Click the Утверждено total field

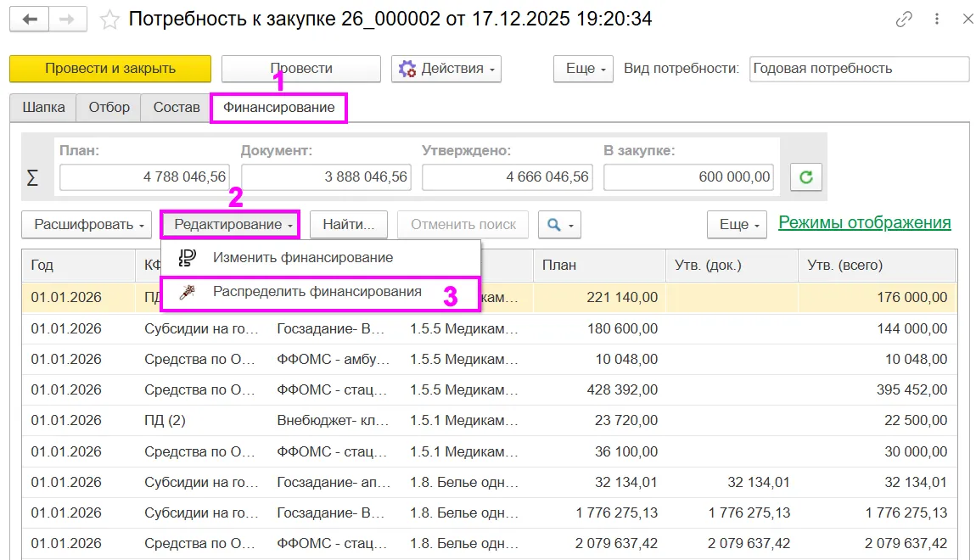click(508, 177)
